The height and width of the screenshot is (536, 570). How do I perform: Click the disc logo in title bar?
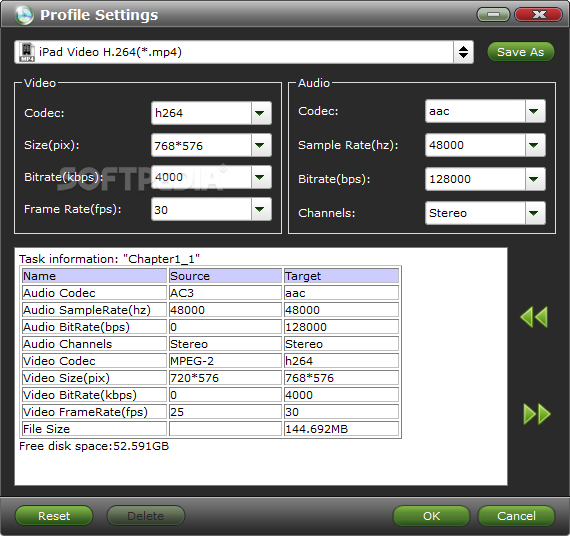click(x=24, y=15)
